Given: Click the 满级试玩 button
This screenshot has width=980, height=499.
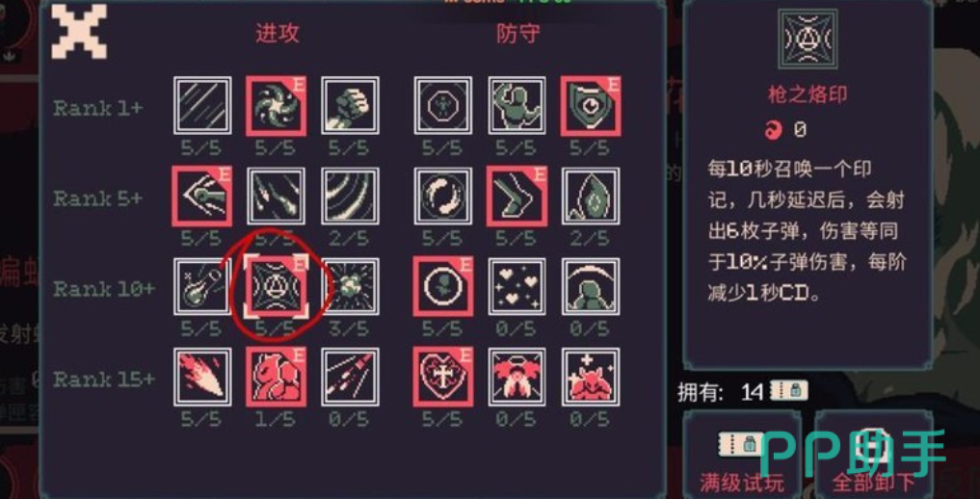Looking at the screenshot, I should [x=742, y=455].
